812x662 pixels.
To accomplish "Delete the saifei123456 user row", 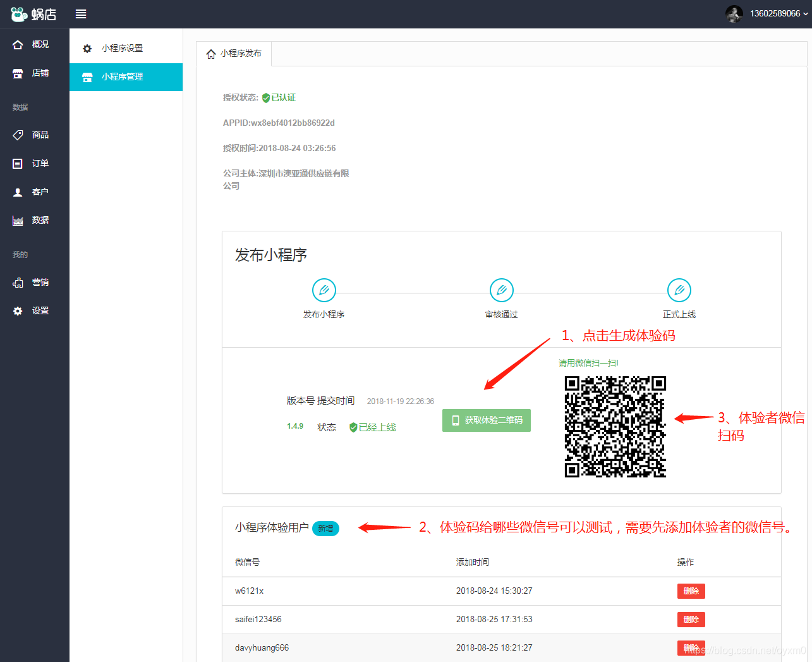I will [691, 620].
